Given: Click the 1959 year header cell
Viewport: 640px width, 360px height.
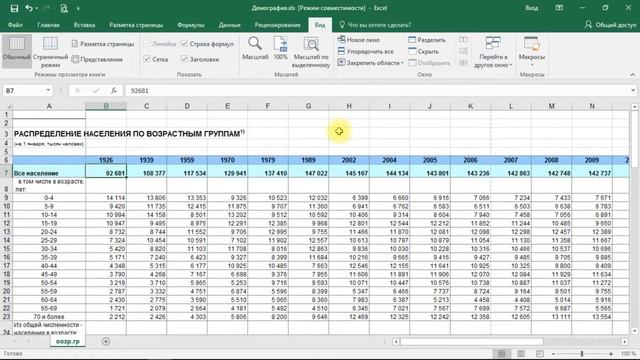Looking at the screenshot, I should coord(187,160).
